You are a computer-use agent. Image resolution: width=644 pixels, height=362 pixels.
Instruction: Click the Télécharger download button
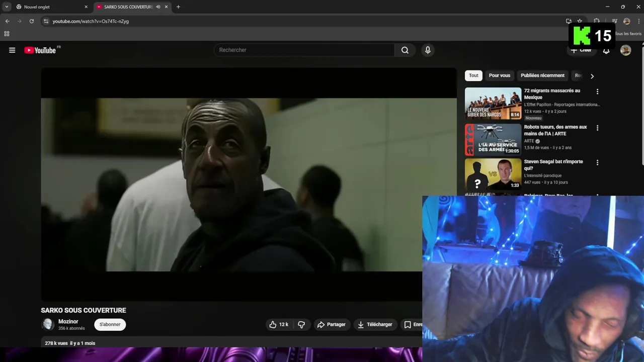tap(375, 325)
